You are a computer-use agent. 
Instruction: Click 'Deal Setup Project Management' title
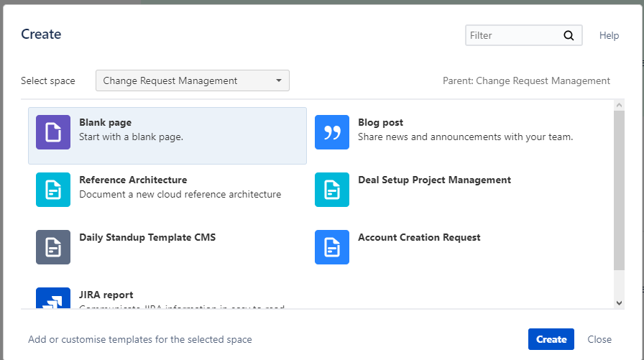pyautogui.click(x=435, y=180)
